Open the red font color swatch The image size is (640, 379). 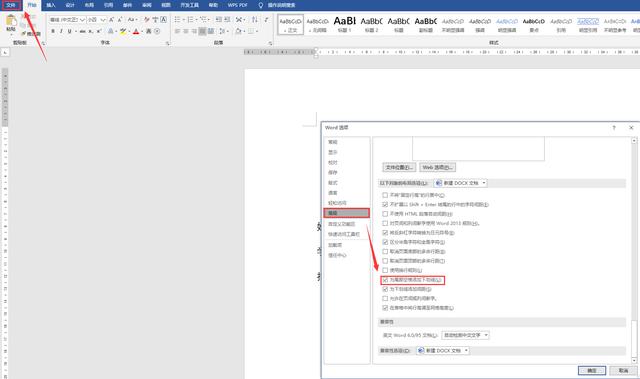[136, 31]
